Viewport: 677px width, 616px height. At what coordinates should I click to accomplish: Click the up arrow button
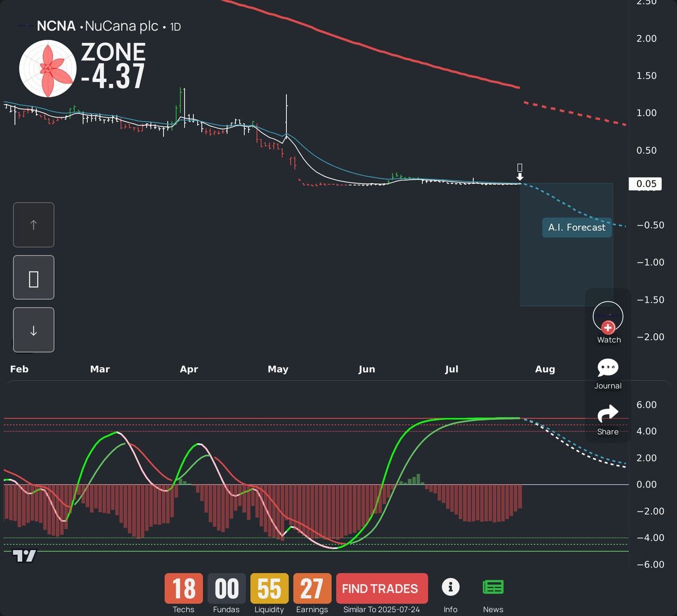pos(34,225)
